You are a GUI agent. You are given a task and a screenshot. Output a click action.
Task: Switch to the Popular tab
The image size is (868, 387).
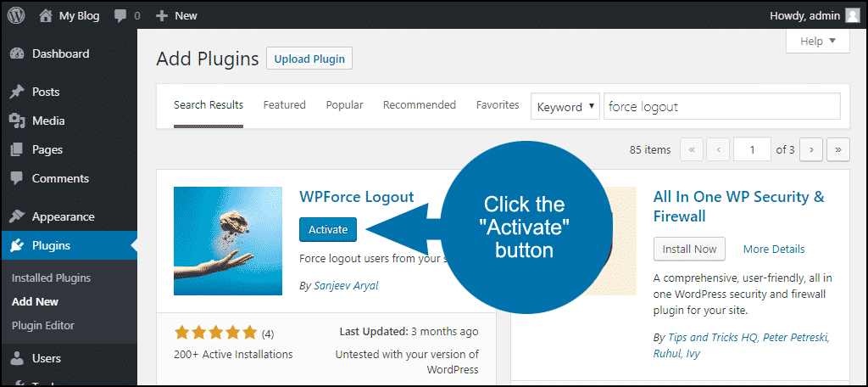344,104
